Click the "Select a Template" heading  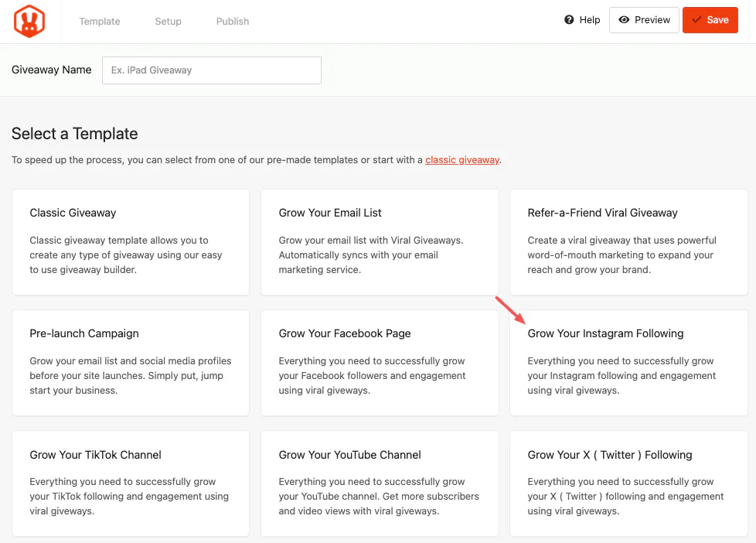pos(75,134)
